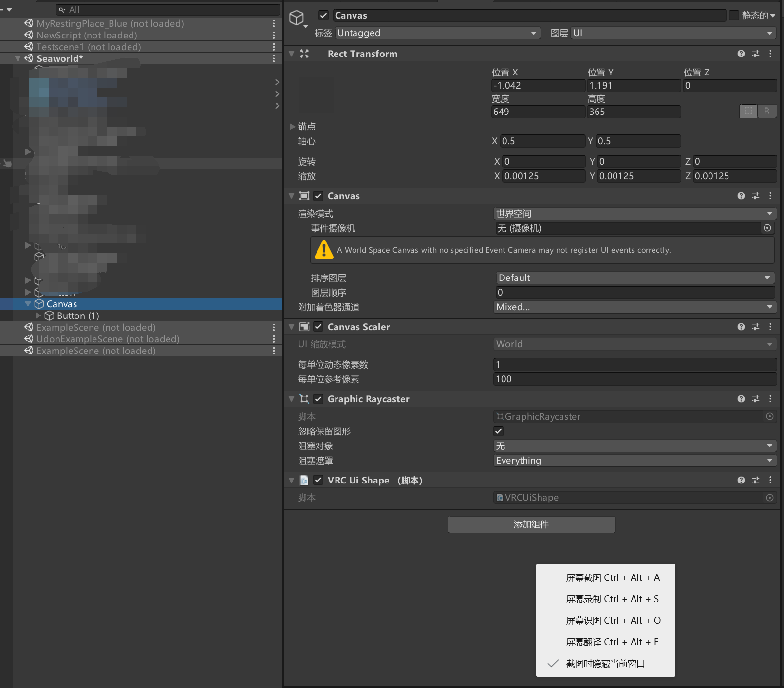Toggle Rect Transform blueprint mode button
This screenshot has width=784, height=688.
[748, 111]
